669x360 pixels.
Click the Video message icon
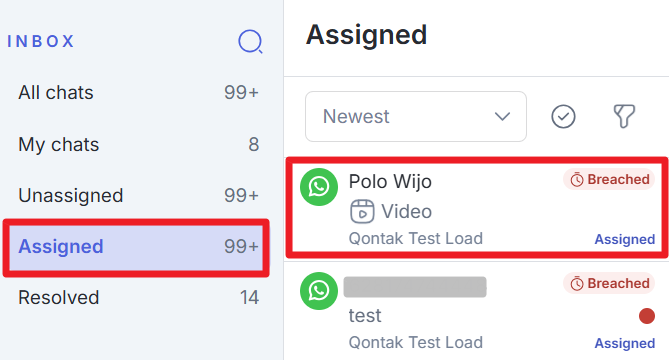(362, 212)
